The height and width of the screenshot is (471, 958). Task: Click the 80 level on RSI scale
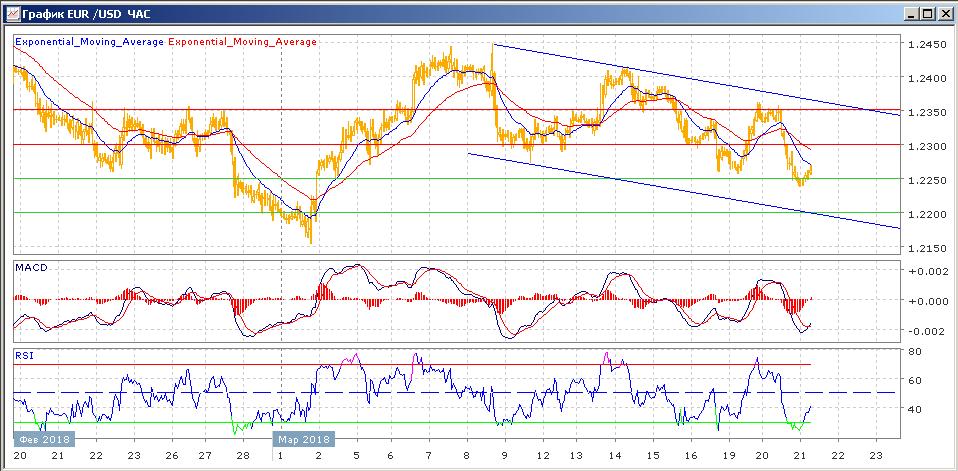coord(914,352)
